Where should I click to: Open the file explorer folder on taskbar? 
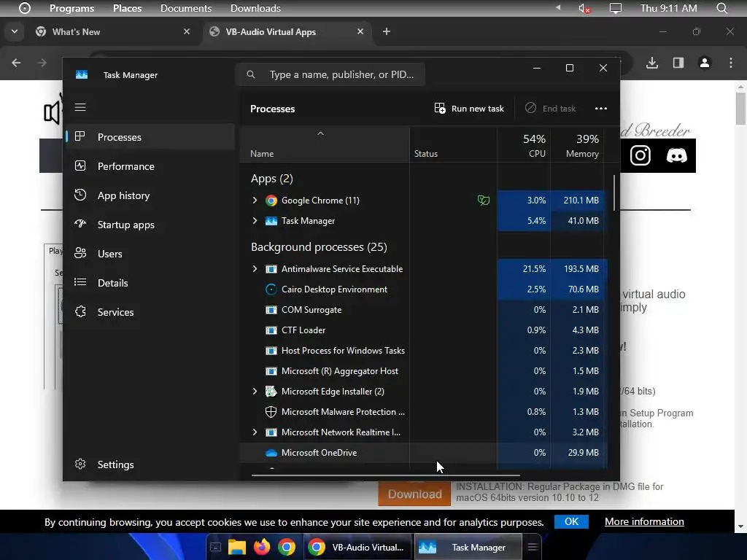(237, 547)
